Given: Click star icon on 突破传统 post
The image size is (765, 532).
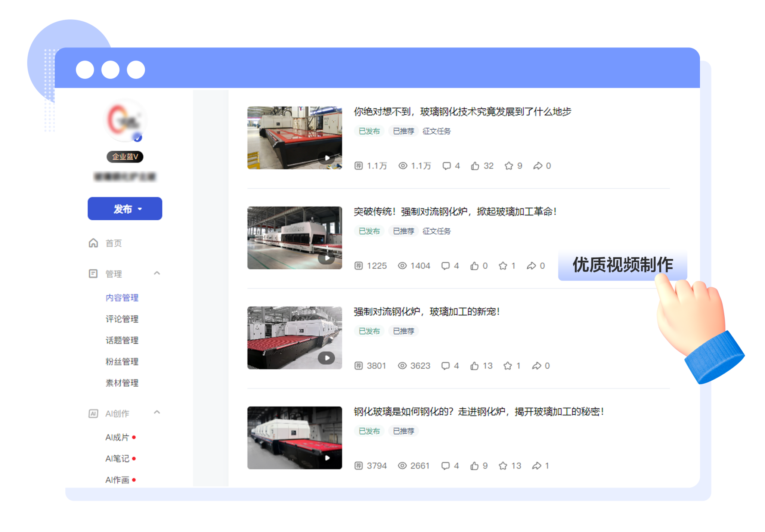Looking at the screenshot, I should pyautogui.click(x=503, y=266).
